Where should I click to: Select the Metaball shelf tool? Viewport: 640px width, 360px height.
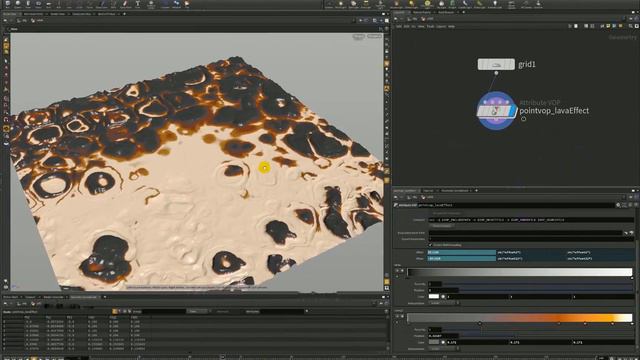176,4
